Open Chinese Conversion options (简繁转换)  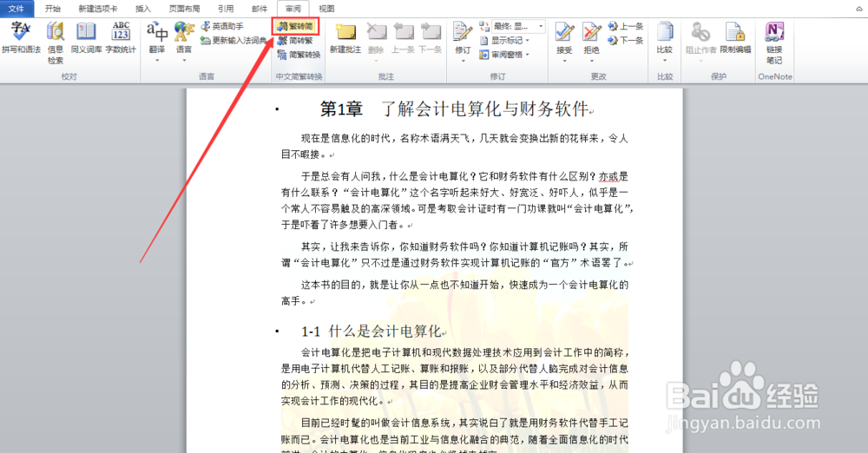[x=299, y=55]
